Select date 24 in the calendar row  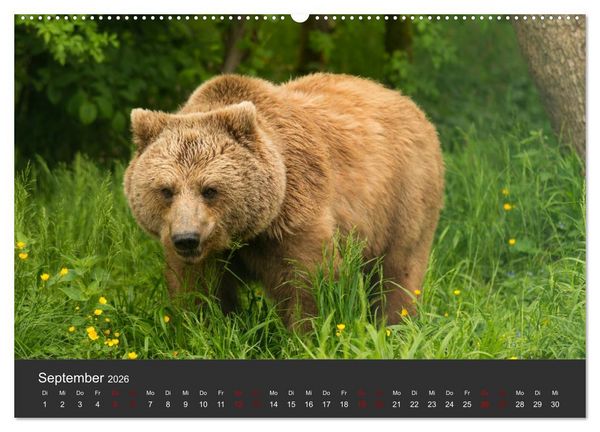pyautogui.click(x=450, y=404)
